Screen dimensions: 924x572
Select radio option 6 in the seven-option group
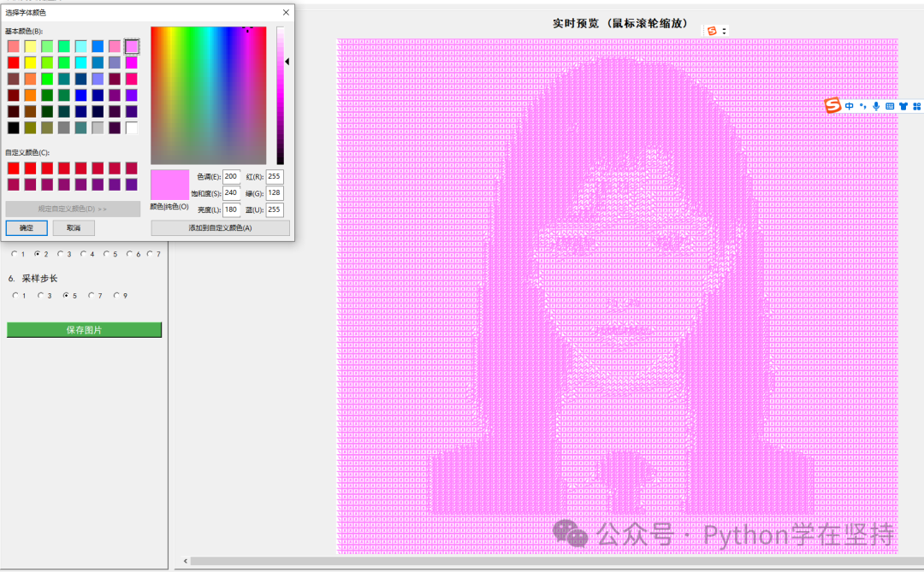pos(129,254)
